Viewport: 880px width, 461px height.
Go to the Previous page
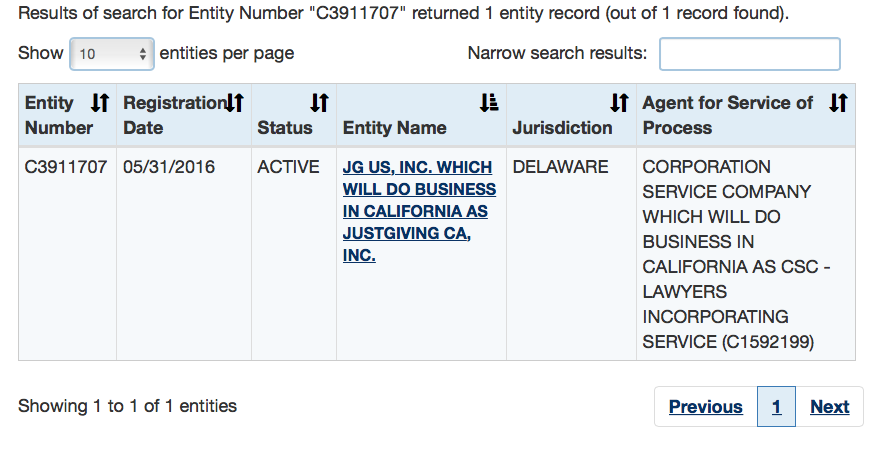[706, 407]
